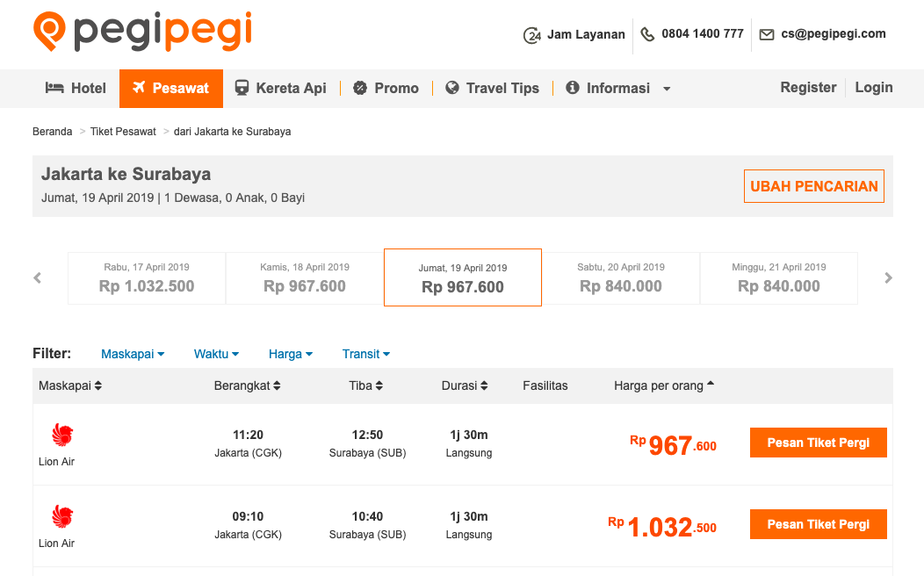Sort flights by Maskapai column arrows
924x576 pixels.
[98, 385]
